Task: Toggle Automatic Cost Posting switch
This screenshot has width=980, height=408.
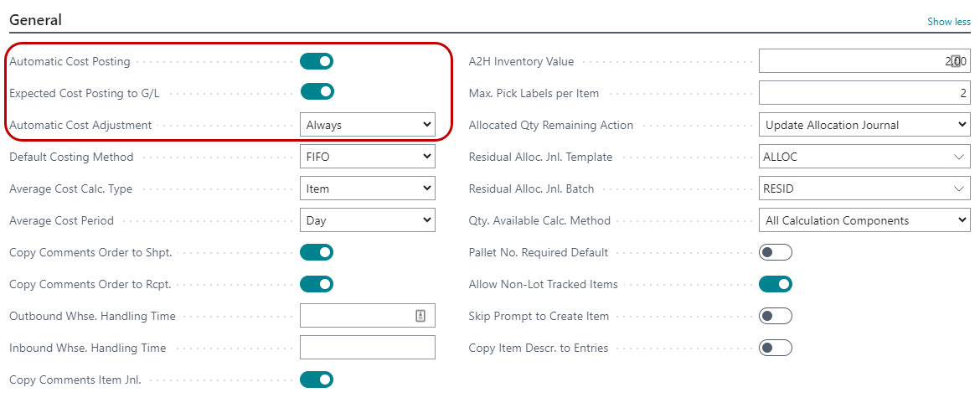Action: pos(317,61)
